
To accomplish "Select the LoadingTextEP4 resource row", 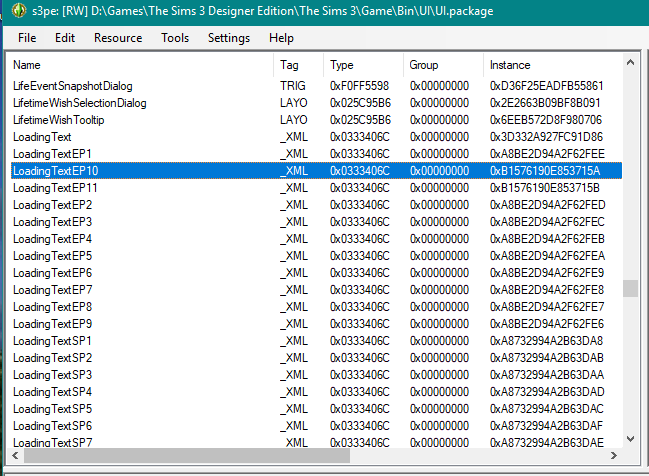I will pyautogui.click(x=316, y=239).
